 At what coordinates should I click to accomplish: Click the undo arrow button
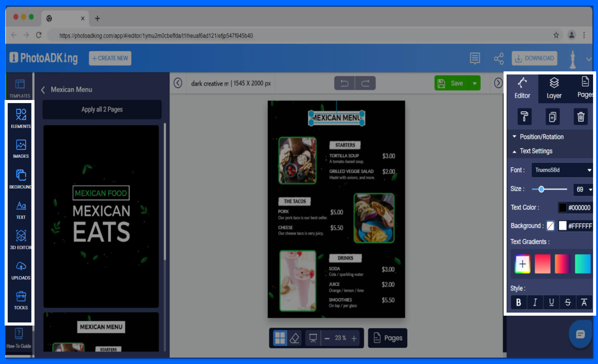[x=344, y=83]
